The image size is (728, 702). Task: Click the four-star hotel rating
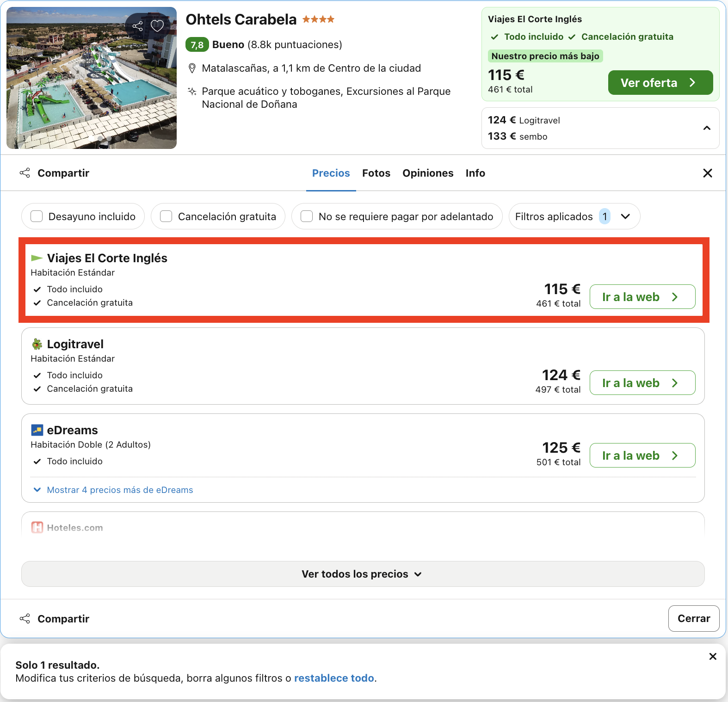tap(318, 19)
